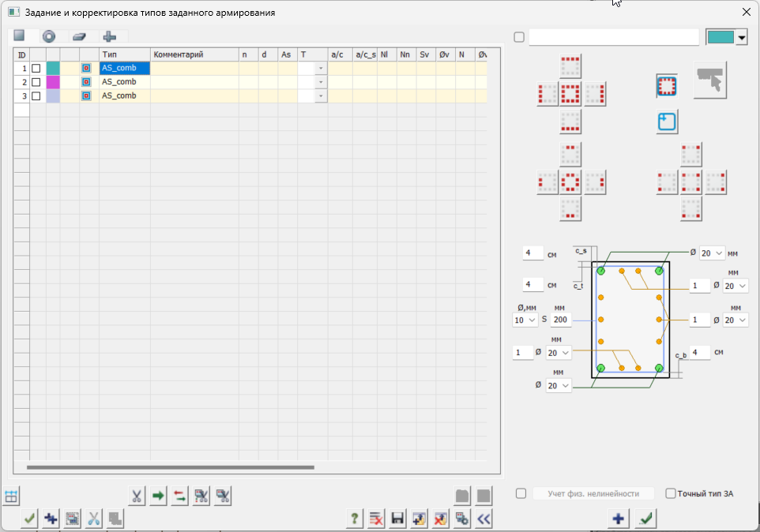Open top intermediate bars diameter dropdown
The image size is (760, 532).
click(743, 286)
